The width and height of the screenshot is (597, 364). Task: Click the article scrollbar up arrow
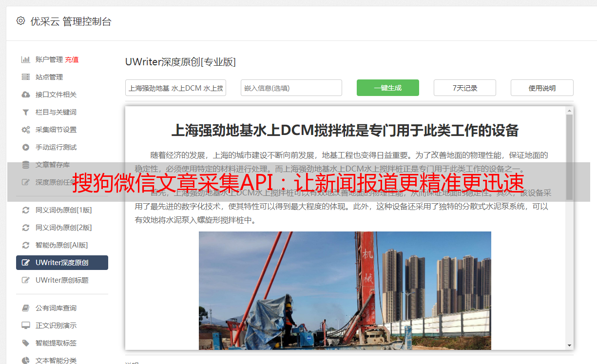pyautogui.click(x=569, y=111)
